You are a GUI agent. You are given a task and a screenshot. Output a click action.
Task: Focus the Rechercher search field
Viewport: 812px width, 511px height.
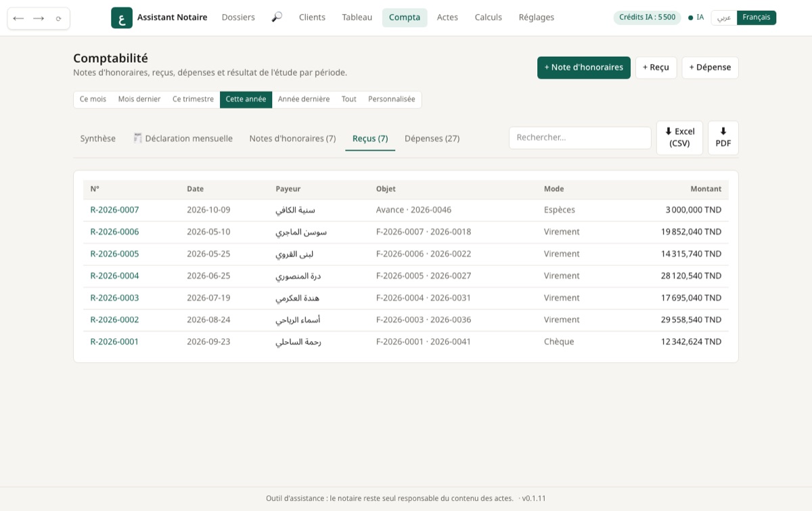click(x=580, y=137)
